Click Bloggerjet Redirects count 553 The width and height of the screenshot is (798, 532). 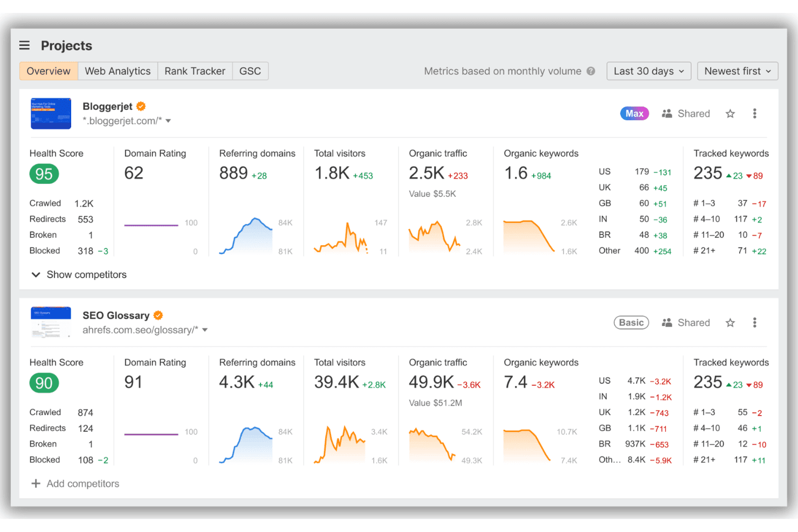click(x=85, y=219)
